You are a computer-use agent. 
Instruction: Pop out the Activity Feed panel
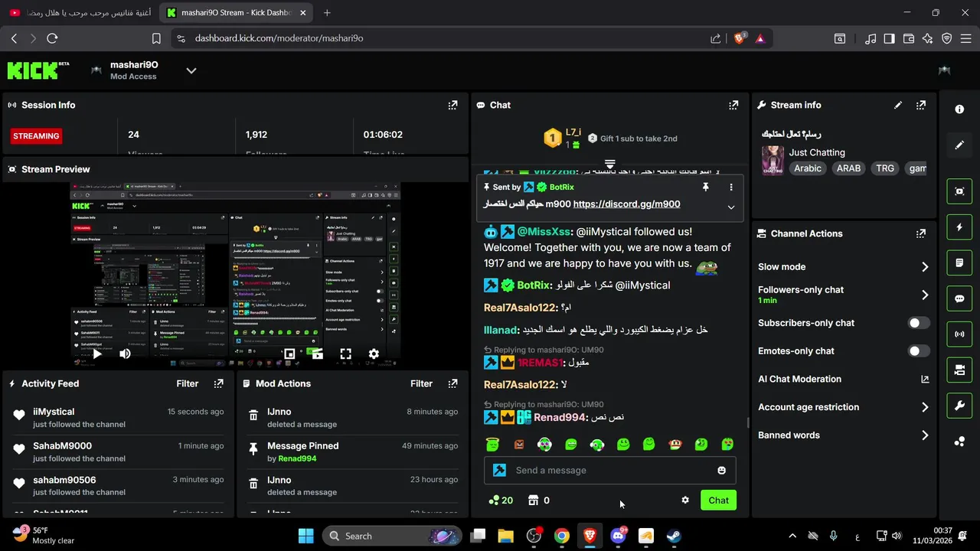[218, 383]
